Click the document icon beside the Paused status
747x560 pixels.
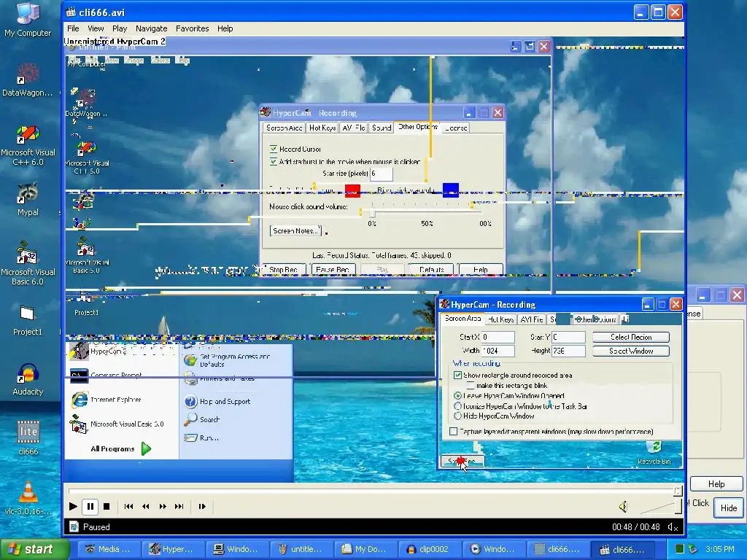tap(74, 526)
